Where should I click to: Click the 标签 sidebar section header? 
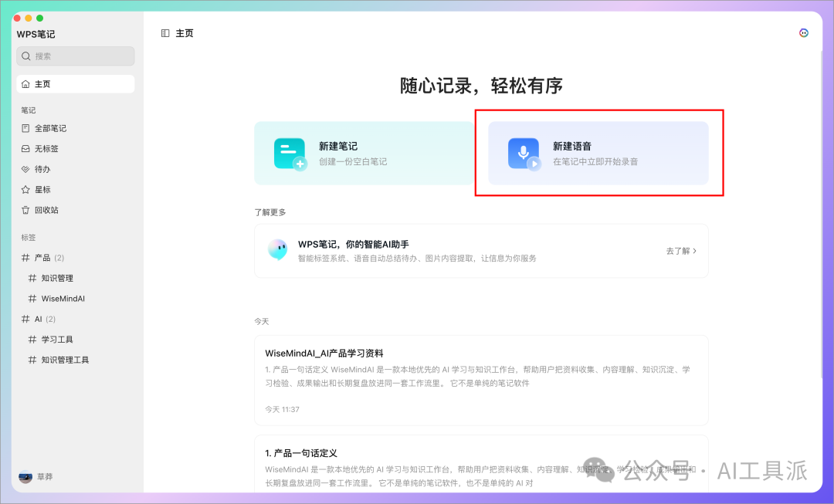[29, 238]
